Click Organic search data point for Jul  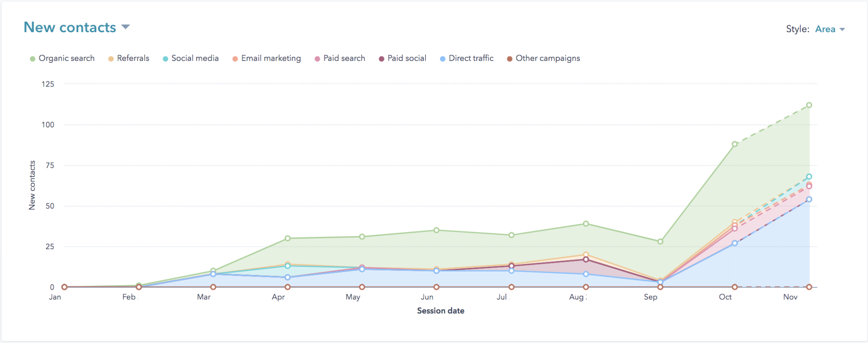[x=512, y=235]
